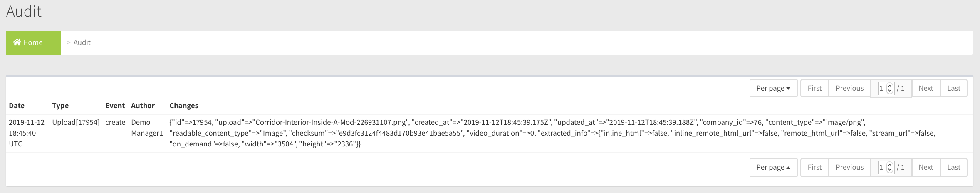Click the top page number stepper arrows
This screenshot has height=193, width=980.
(890, 88)
